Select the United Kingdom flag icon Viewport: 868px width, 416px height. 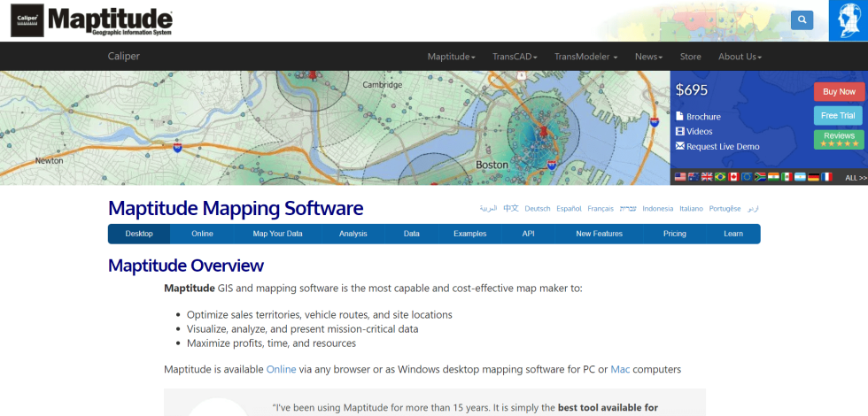click(707, 177)
